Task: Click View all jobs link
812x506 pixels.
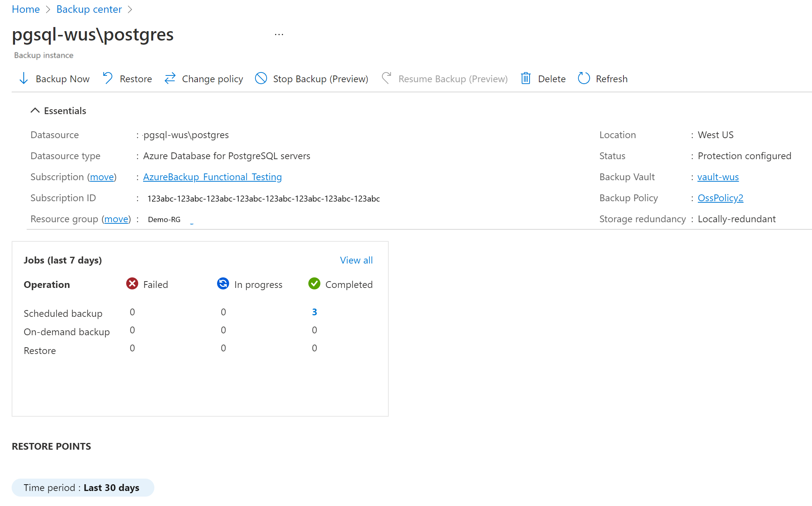Action: pos(356,260)
